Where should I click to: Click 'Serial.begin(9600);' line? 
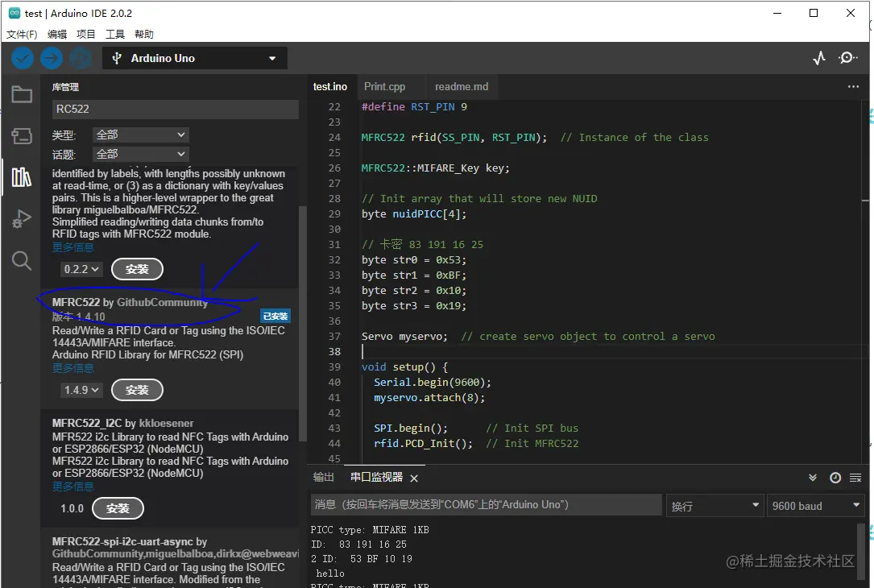tap(433, 383)
